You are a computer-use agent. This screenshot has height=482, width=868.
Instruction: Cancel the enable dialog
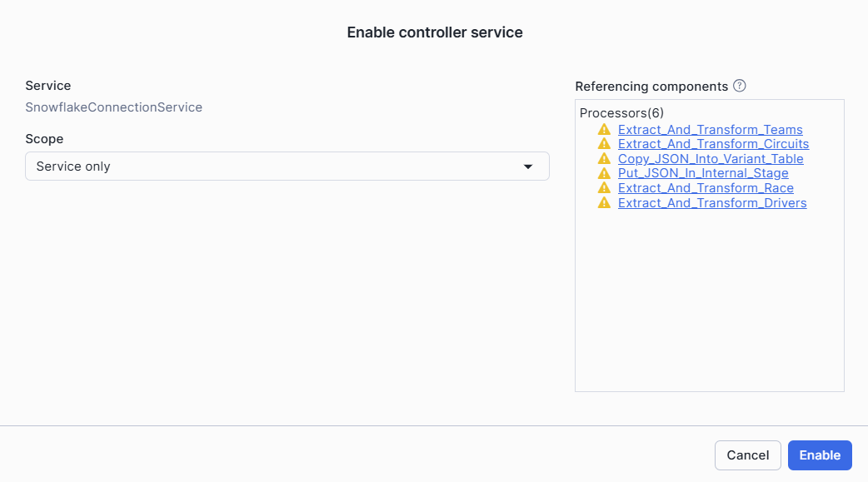click(x=747, y=455)
